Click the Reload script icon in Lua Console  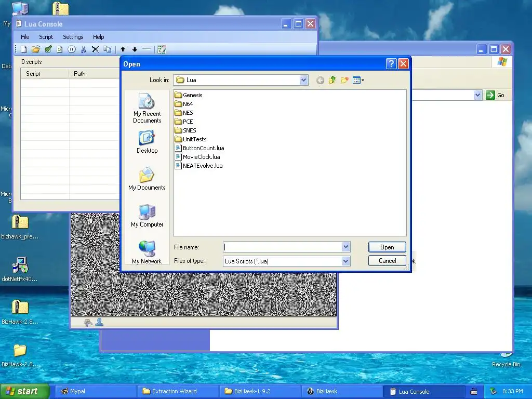click(60, 49)
